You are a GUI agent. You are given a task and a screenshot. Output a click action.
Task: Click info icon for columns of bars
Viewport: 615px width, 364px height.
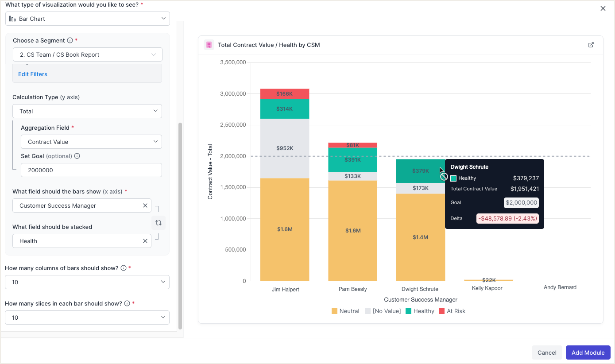coord(124,268)
